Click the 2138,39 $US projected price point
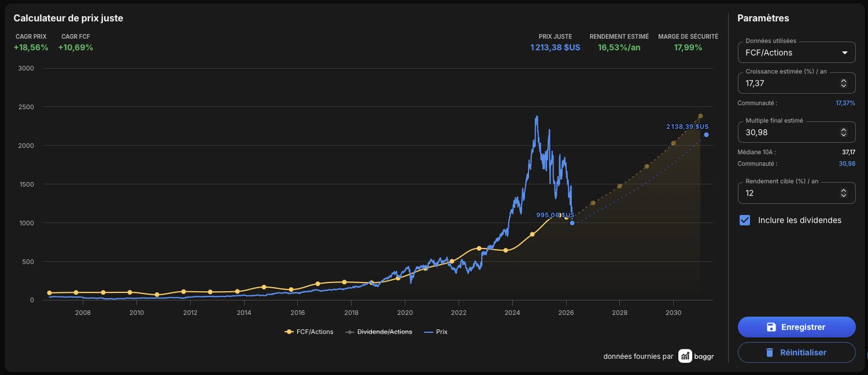 [x=706, y=135]
